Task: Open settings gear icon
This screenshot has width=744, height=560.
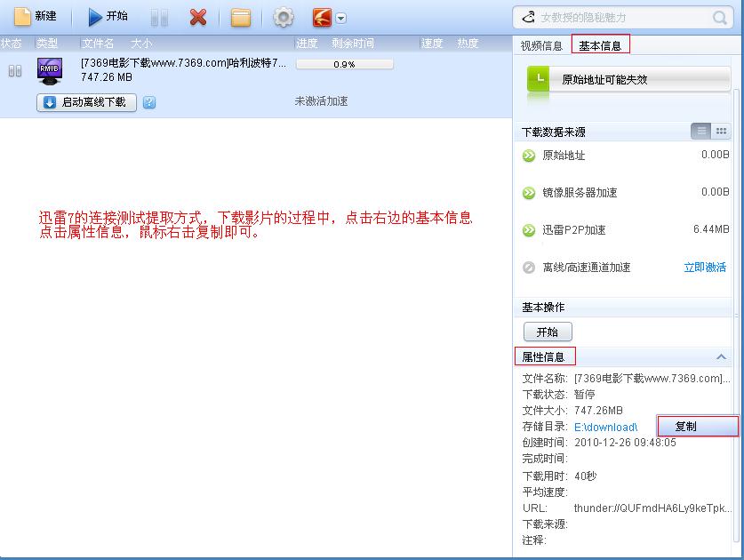Action: click(284, 18)
